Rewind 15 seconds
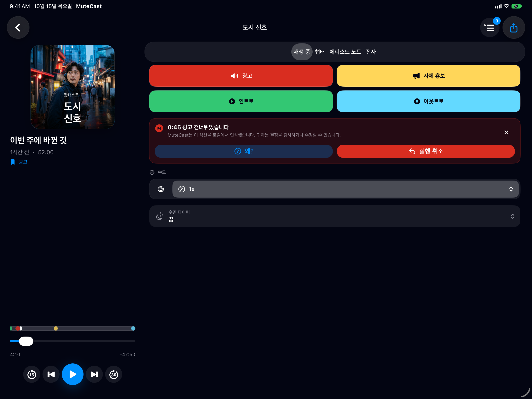The height and width of the screenshot is (399, 532). (32, 374)
